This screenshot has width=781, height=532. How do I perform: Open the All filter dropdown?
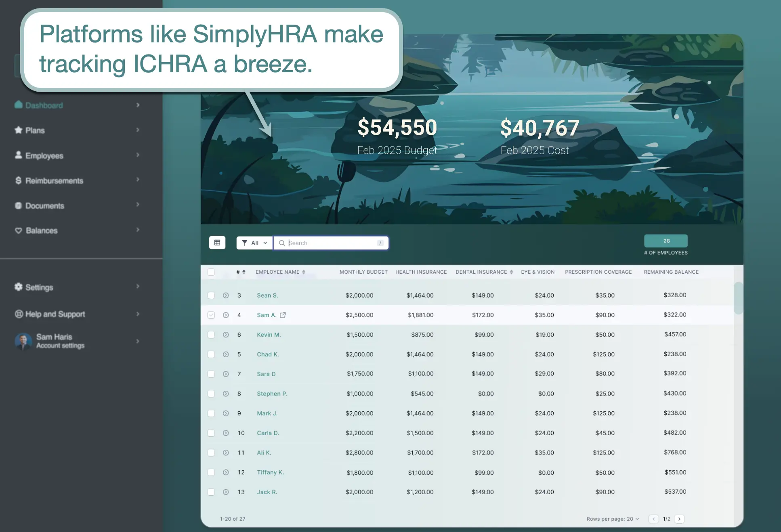tap(254, 243)
